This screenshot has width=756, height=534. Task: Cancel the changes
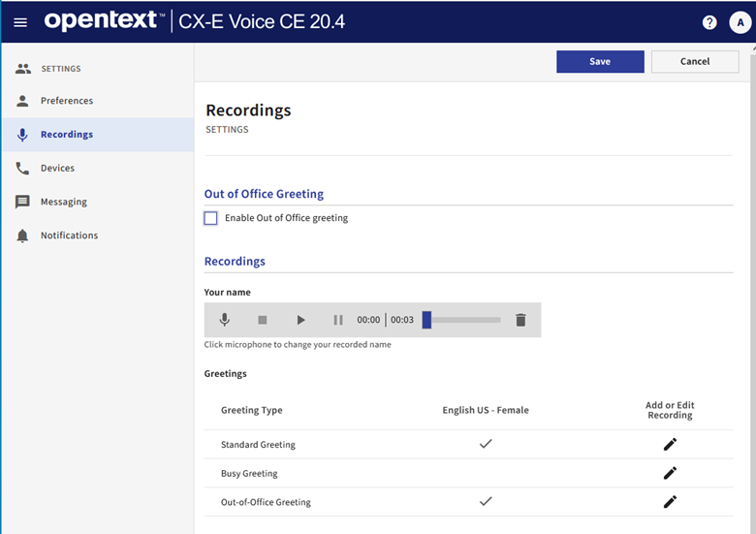point(695,62)
